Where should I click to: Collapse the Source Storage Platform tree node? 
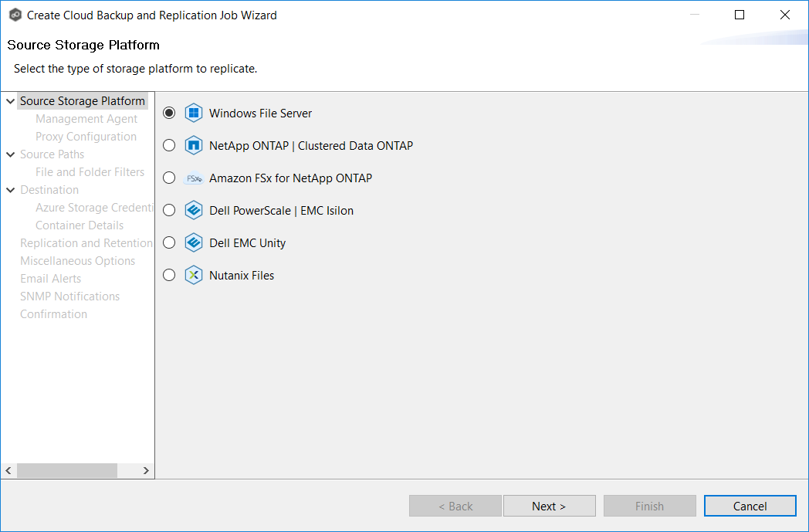[x=10, y=101]
